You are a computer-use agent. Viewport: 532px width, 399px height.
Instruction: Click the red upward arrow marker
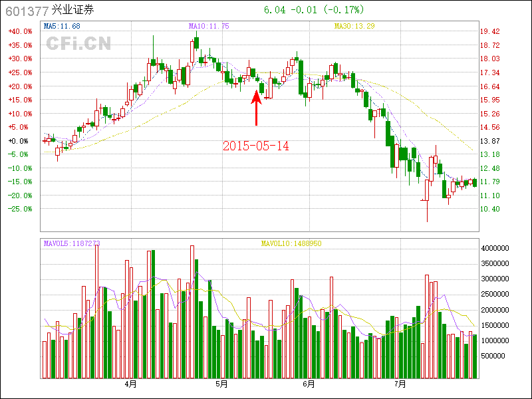pos(257,108)
